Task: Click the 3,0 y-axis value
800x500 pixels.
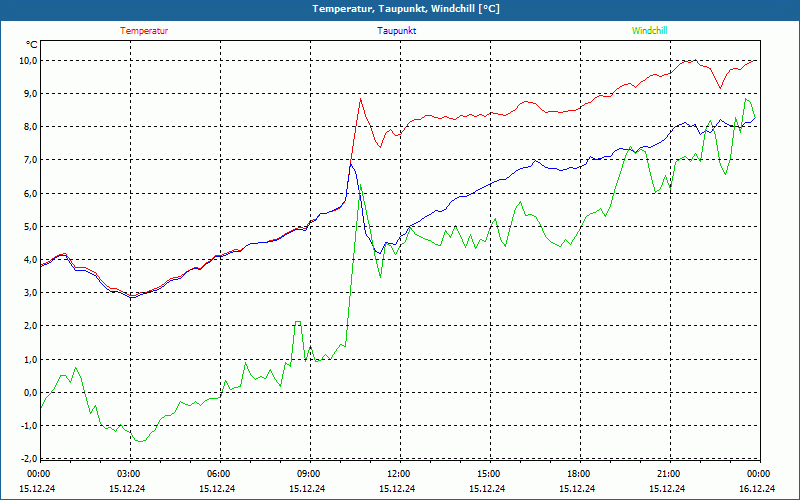Action: tap(30, 293)
